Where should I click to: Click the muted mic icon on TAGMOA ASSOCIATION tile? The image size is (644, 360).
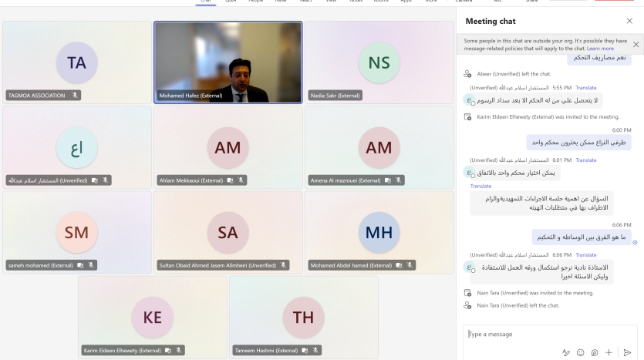pos(76,96)
